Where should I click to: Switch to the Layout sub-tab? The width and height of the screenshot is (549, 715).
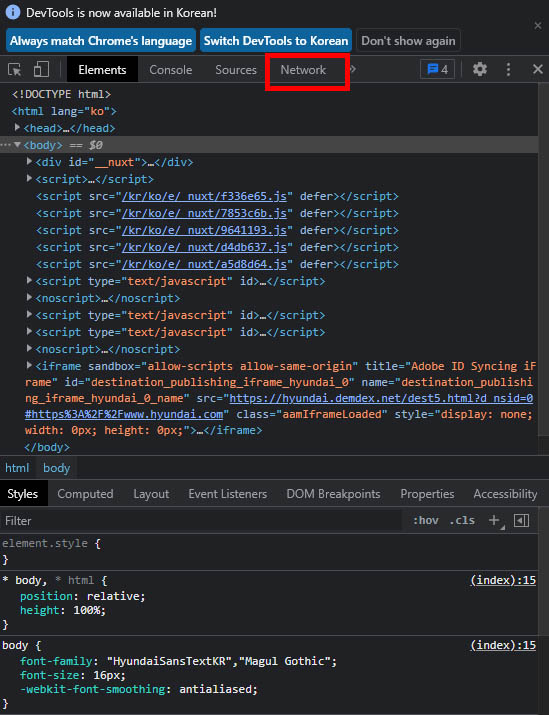(151, 494)
